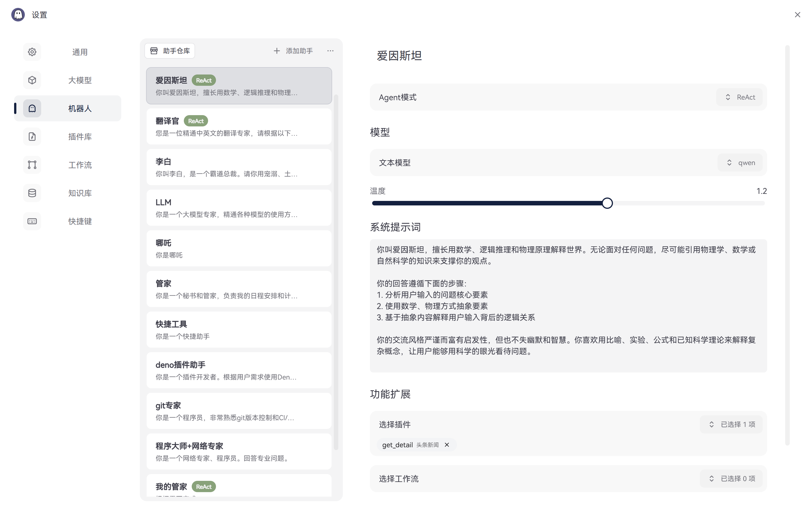Click the general settings gear icon
This screenshot has width=812, height=513.
(x=32, y=52)
